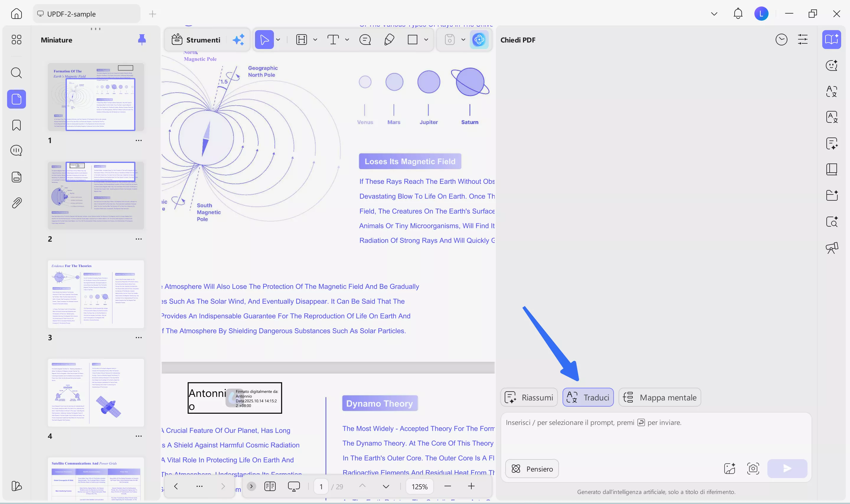The height and width of the screenshot is (504, 850).
Task: Toggle the UPDF AI assistant button
Action: 479,40
